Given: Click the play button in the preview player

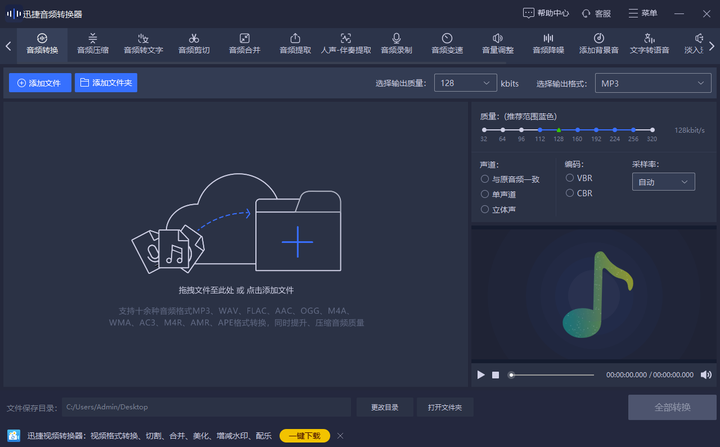Looking at the screenshot, I should 481,375.
